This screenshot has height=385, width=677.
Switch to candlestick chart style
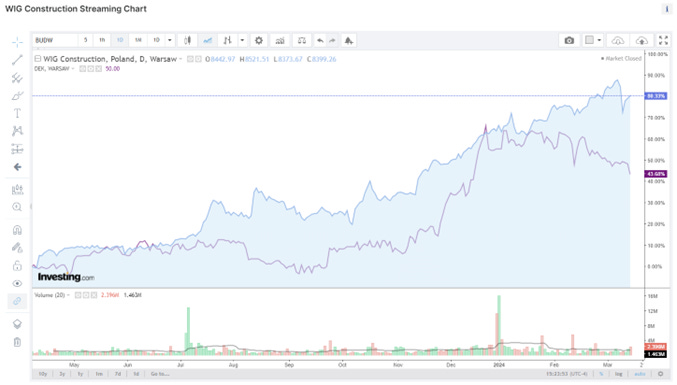[187, 40]
